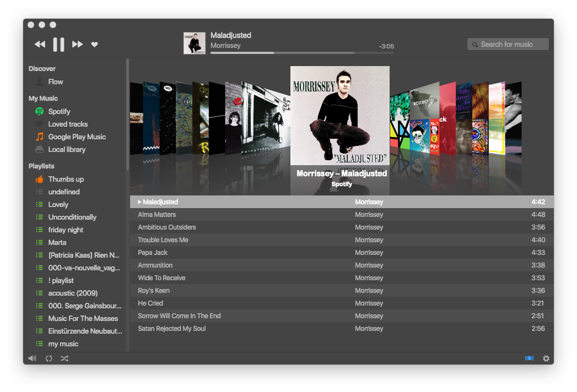Open the Music For The Masses playlist
The image size is (577, 392).
(x=83, y=318)
